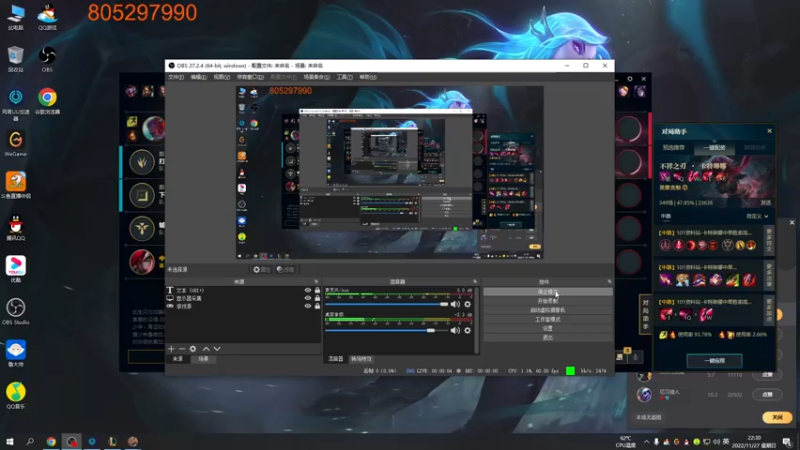Viewport: 800px width, 450px height.
Task: Open the League client settings gear
Action: coord(630,79)
